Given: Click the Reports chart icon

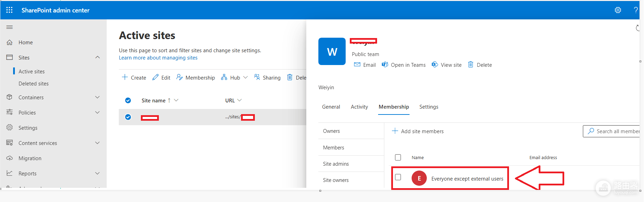Looking at the screenshot, I should click(x=10, y=173).
